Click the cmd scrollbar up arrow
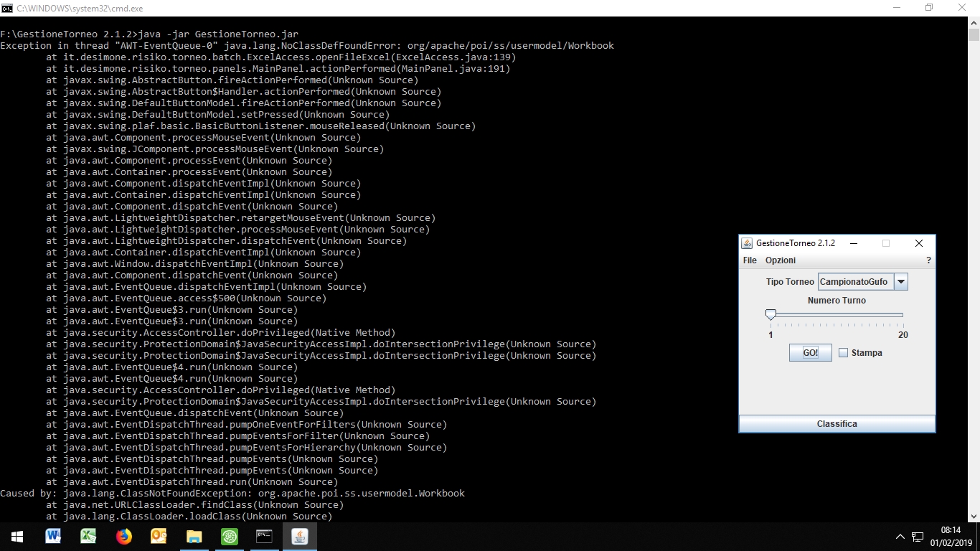Screen dimensions: 980x551 coord(974,22)
